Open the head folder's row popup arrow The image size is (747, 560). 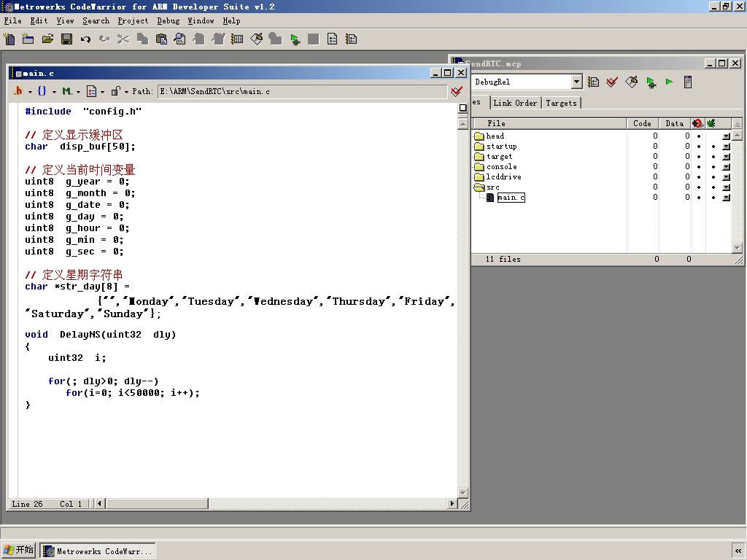coord(726,136)
